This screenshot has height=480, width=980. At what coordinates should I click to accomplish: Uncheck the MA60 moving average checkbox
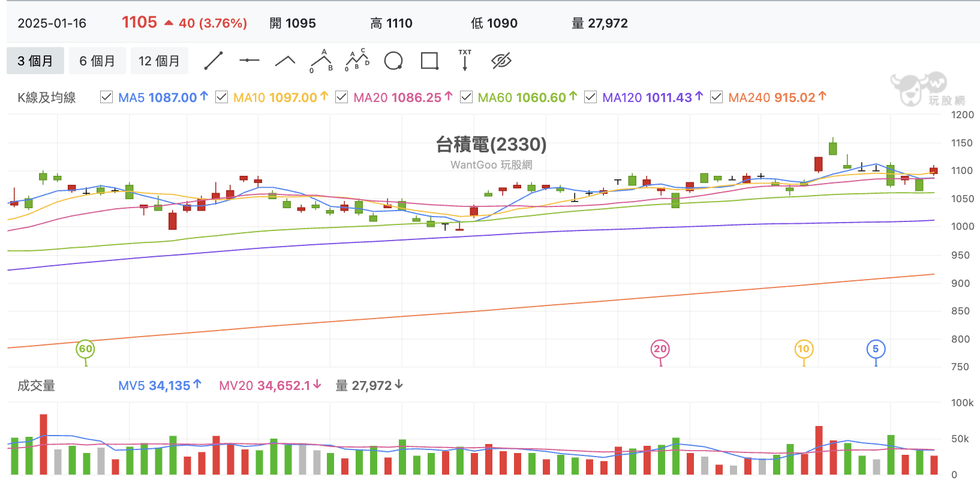coord(466,97)
